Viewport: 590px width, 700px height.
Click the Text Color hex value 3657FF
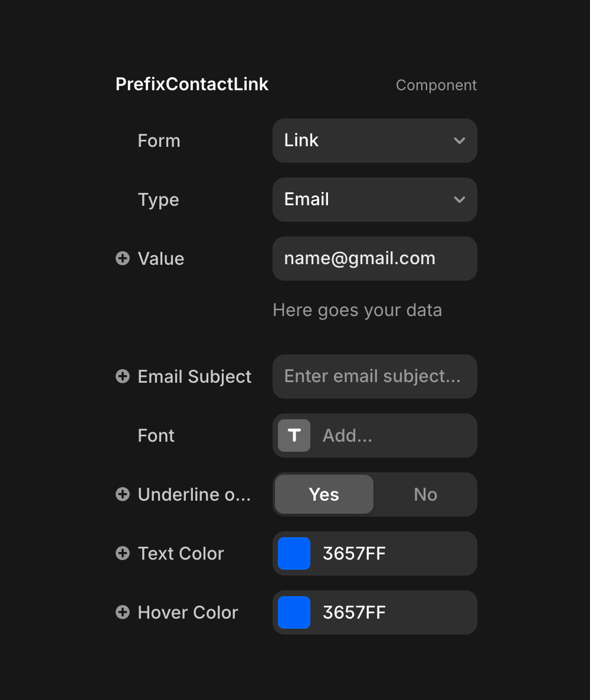coord(354,553)
